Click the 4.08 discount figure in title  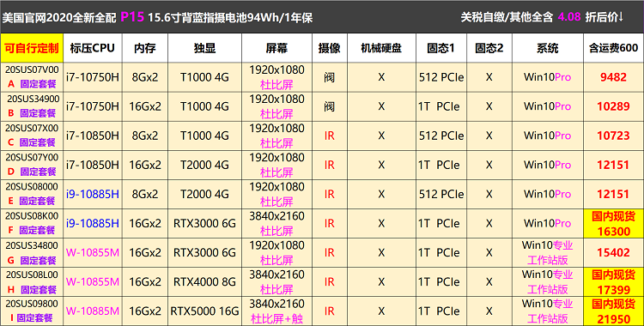pyautogui.click(x=569, y=17)
